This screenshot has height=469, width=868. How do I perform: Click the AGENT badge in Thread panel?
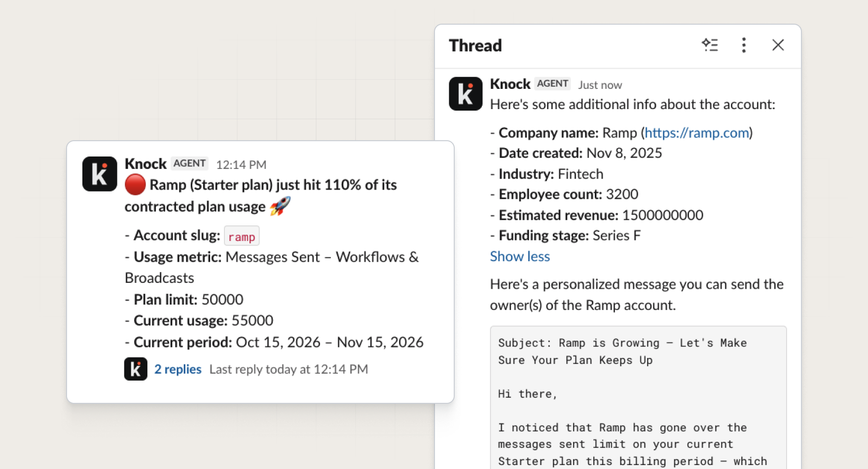[552, 83]
